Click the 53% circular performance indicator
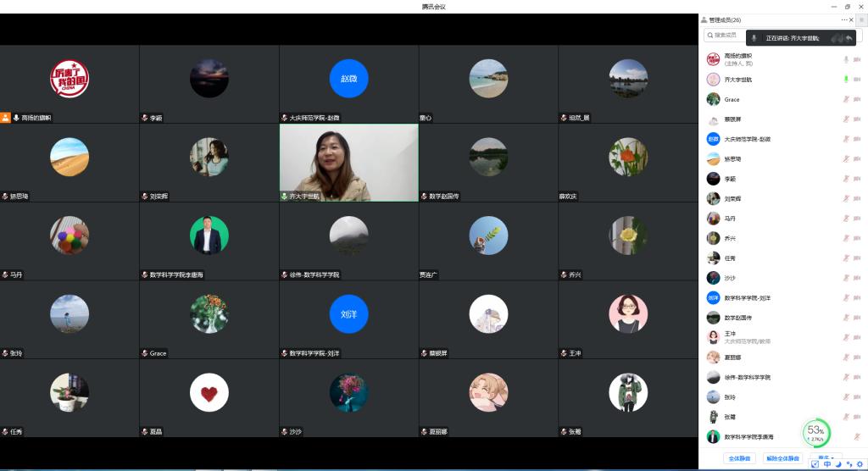 pyautogui.click(x=815, y=434)
